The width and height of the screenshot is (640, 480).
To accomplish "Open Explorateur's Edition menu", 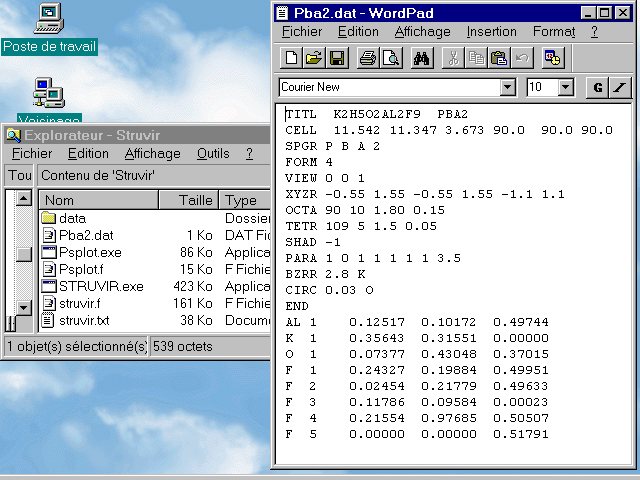I will 88,153.
